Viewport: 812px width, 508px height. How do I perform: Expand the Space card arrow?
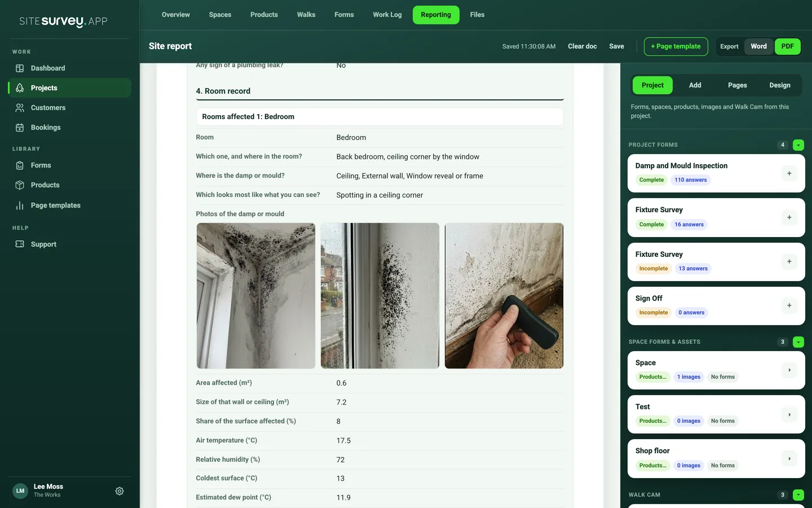(789, 370)
